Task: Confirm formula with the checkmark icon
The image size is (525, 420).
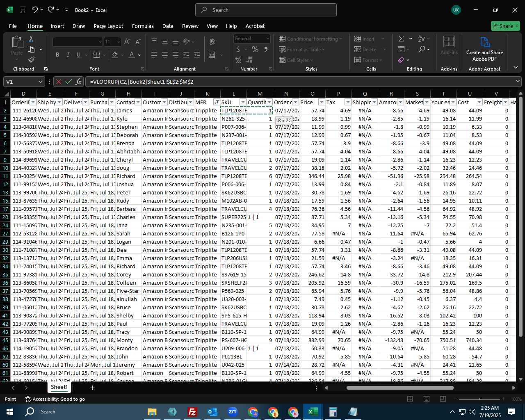Action: pos(68,82)
